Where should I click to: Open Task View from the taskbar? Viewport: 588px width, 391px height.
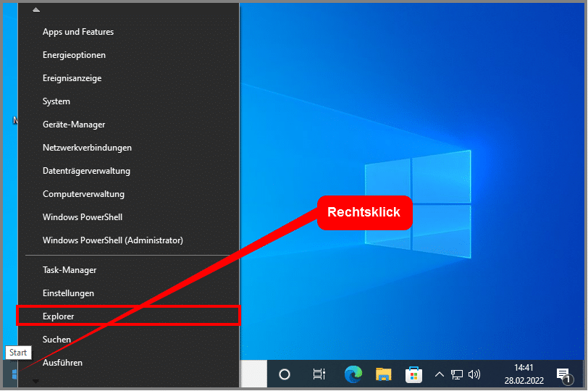pyautogui.click(x=319, y=374)
